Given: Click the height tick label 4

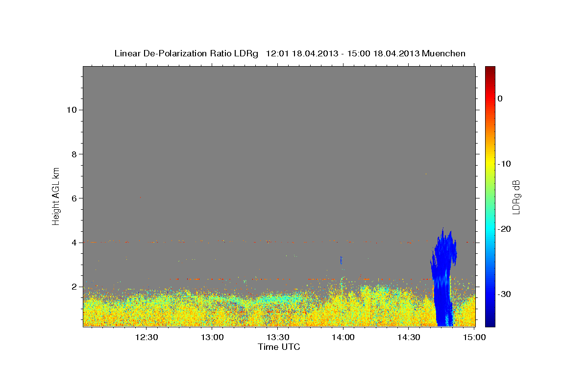Looking at the screenshot, I should [73, 243].
